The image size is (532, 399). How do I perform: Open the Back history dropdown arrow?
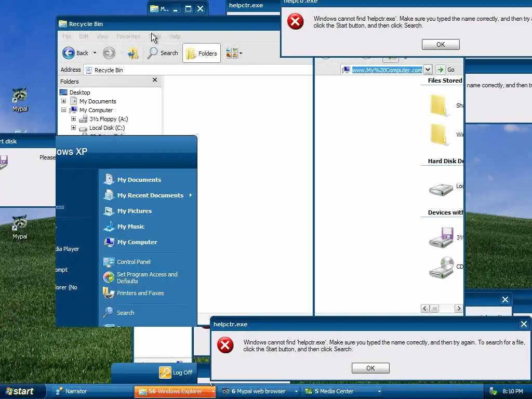(95, 53)
